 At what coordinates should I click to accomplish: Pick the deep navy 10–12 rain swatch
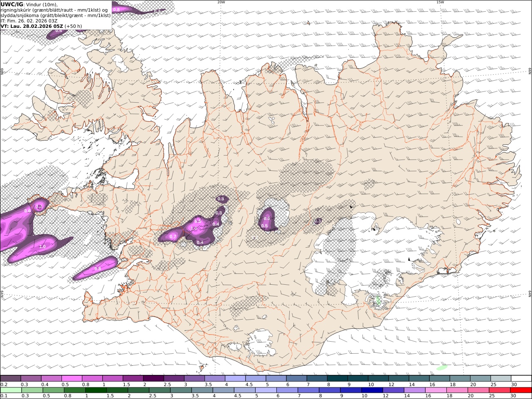(372, 390)
